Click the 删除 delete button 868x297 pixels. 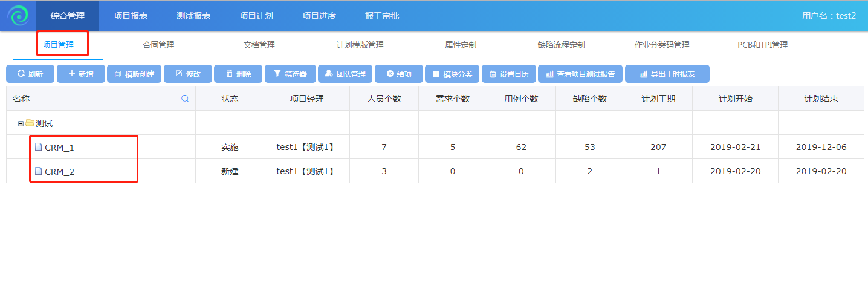click(x=238, y=74)
